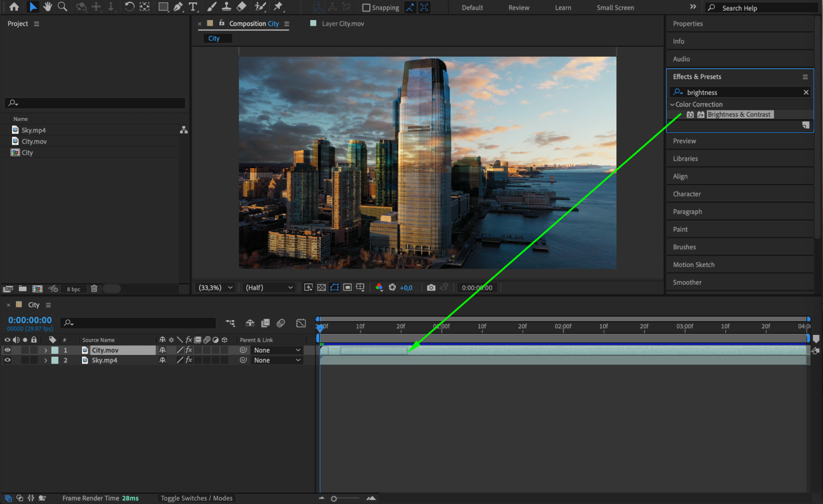
Task: Click the Take Snapshot camera icon
Action: coord(431,288)
